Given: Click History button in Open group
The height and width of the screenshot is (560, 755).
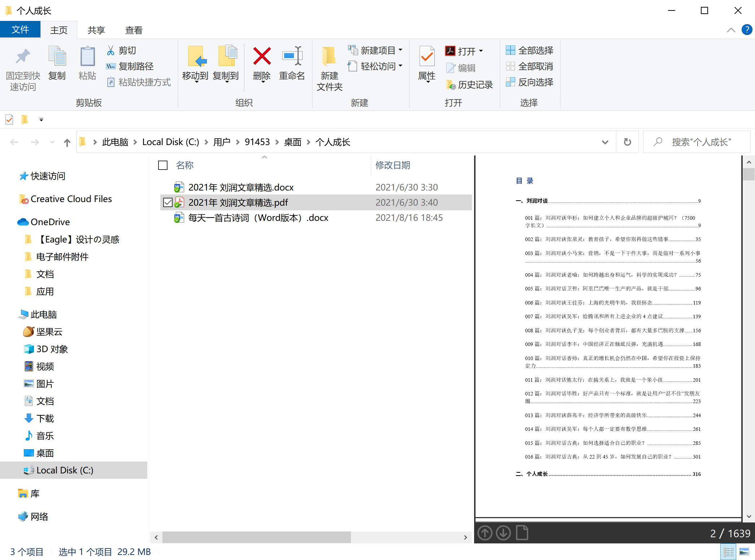Looking at the screenshot, I should coord(470,84).
